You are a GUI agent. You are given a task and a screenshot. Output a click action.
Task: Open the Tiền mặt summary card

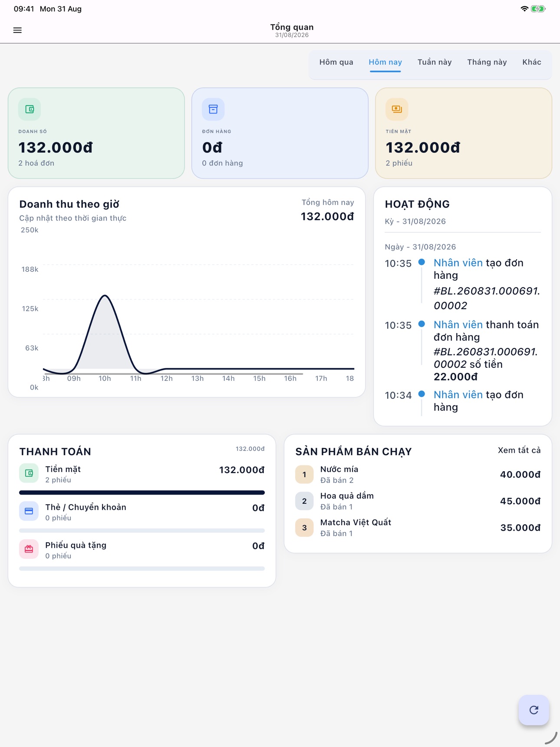(464, 133)
